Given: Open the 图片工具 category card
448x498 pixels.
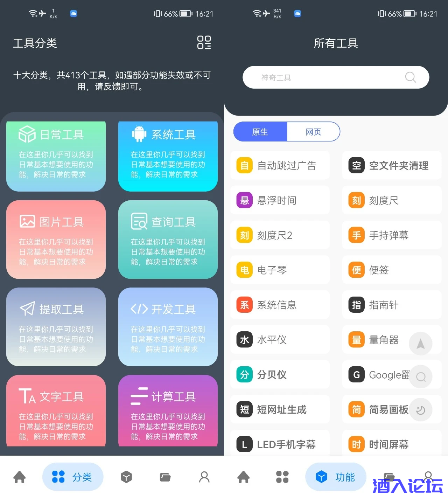Looking at the screenshot, I should click(x=56, y=240).
